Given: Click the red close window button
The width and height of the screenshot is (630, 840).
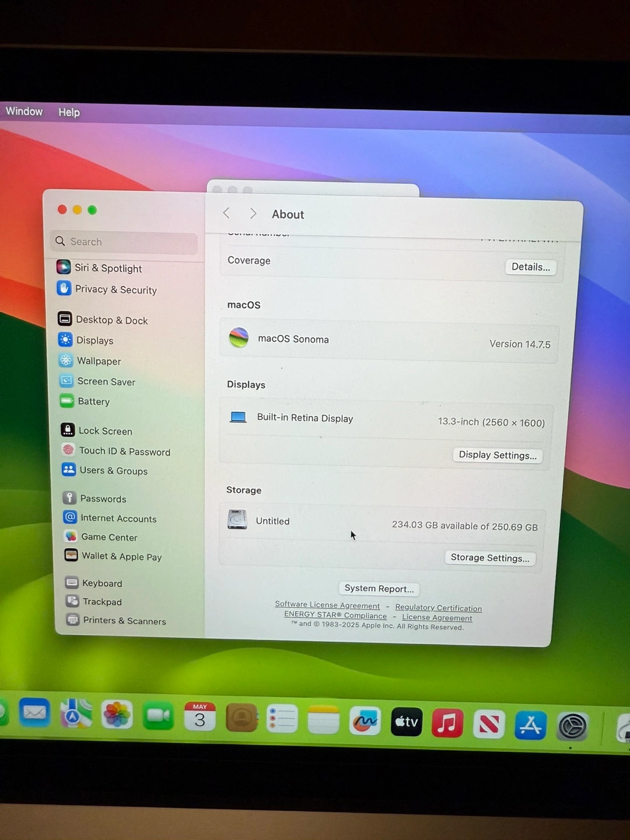Looking at the screenshot, I should (x=62, y=209).
